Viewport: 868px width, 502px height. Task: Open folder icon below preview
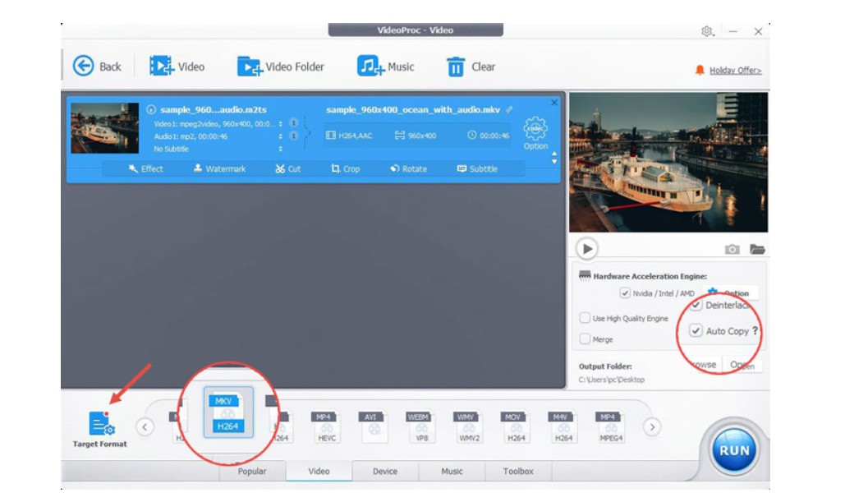click(757, 249)
